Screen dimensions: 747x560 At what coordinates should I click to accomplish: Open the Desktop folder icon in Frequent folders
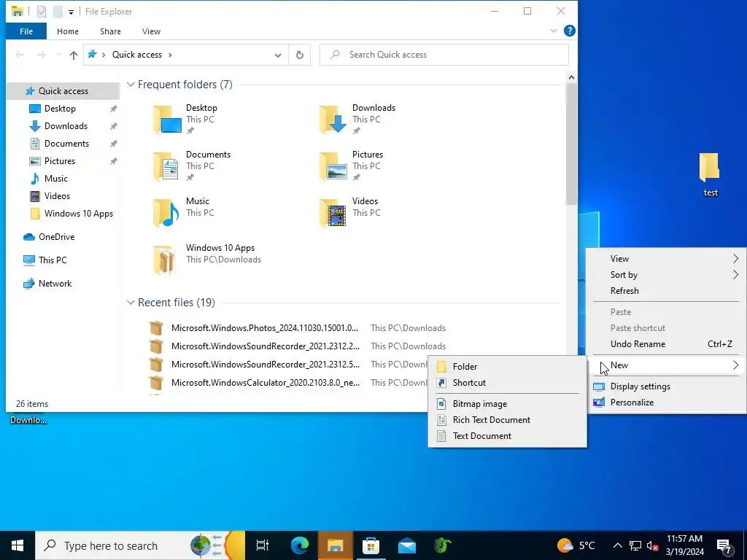point(167,120)
